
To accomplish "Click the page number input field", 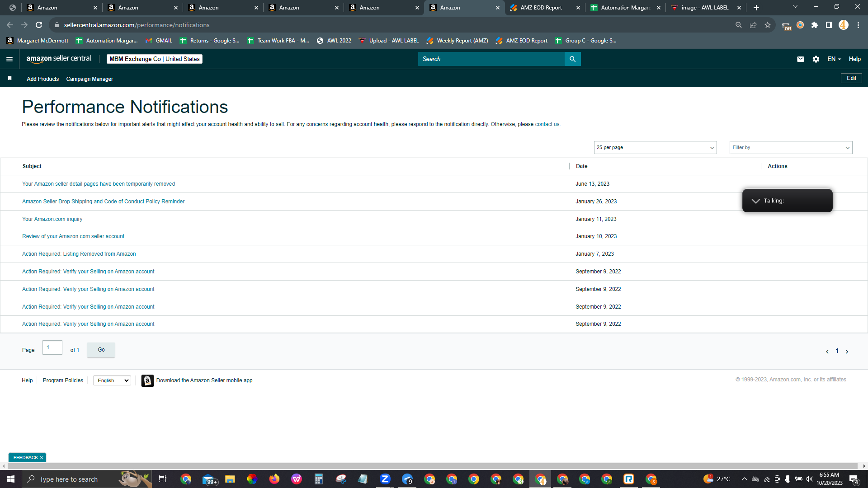I will (x=52, y=347).
